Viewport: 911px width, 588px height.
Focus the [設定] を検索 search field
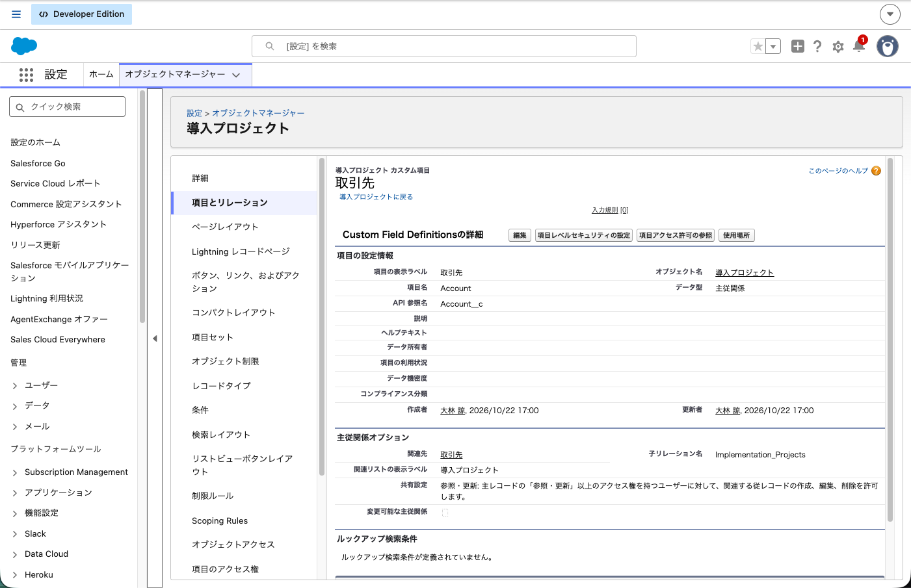pyautogui.click(x=444, y=46)
